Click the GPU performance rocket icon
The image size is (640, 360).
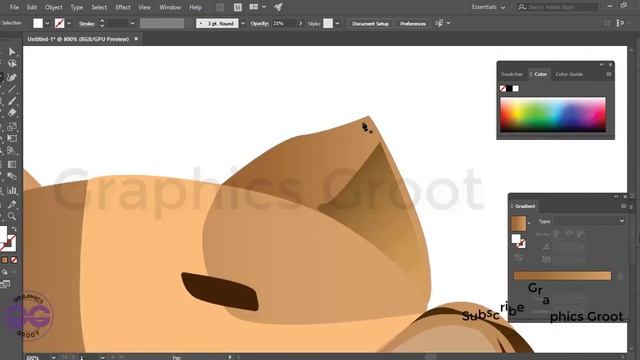pyautogui.click(x=278, y=7)
